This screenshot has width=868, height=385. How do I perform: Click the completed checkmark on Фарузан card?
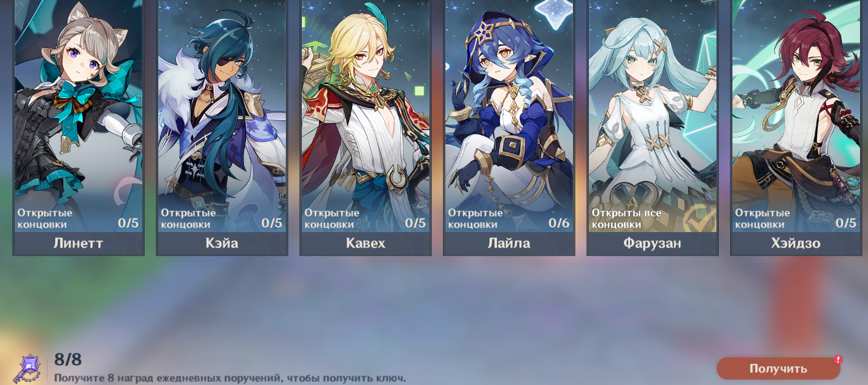[x=699, y=217]
